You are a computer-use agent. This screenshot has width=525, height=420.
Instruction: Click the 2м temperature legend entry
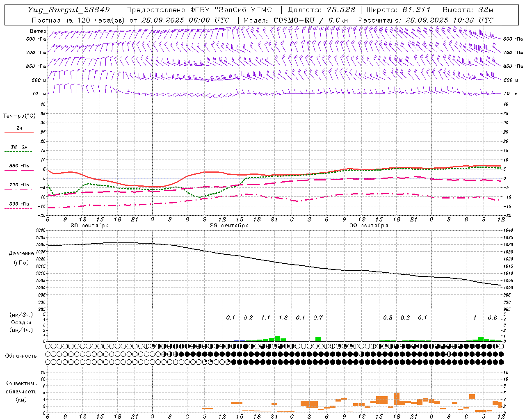[19, 128]
